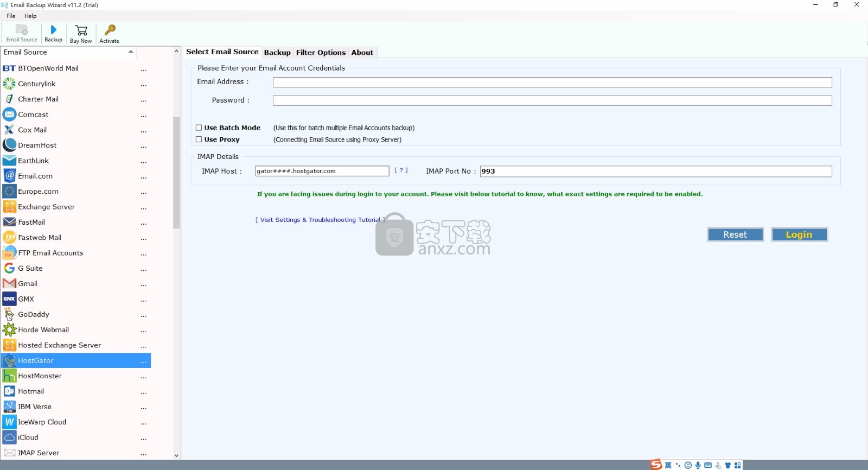This screenshot has height=470, width=868.
Task: Select the FTP Email Accounts icon
Action: [x=9, y=253]
